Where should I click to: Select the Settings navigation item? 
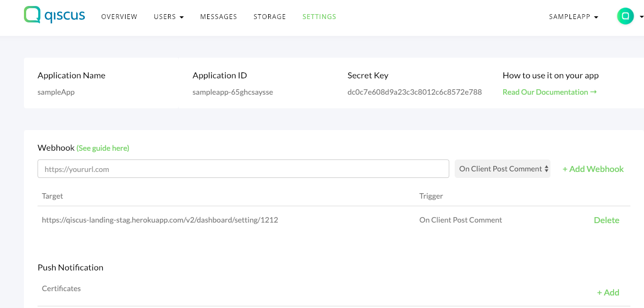click(319, 17)
